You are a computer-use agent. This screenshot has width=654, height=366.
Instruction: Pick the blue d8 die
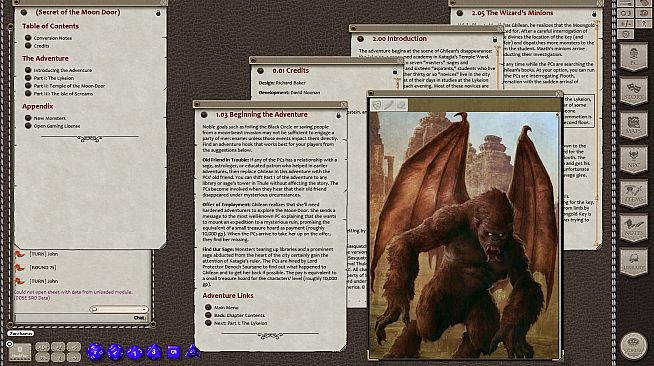[153, 351]
